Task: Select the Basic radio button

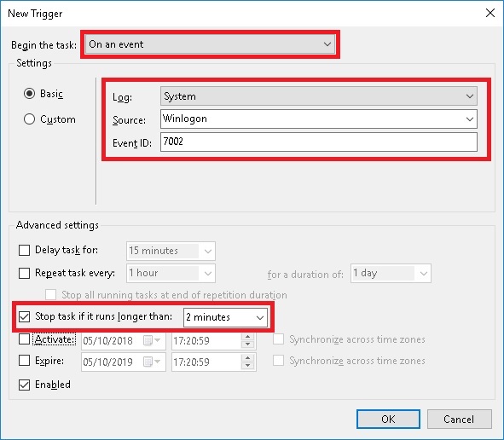Action: pos(29,94)
